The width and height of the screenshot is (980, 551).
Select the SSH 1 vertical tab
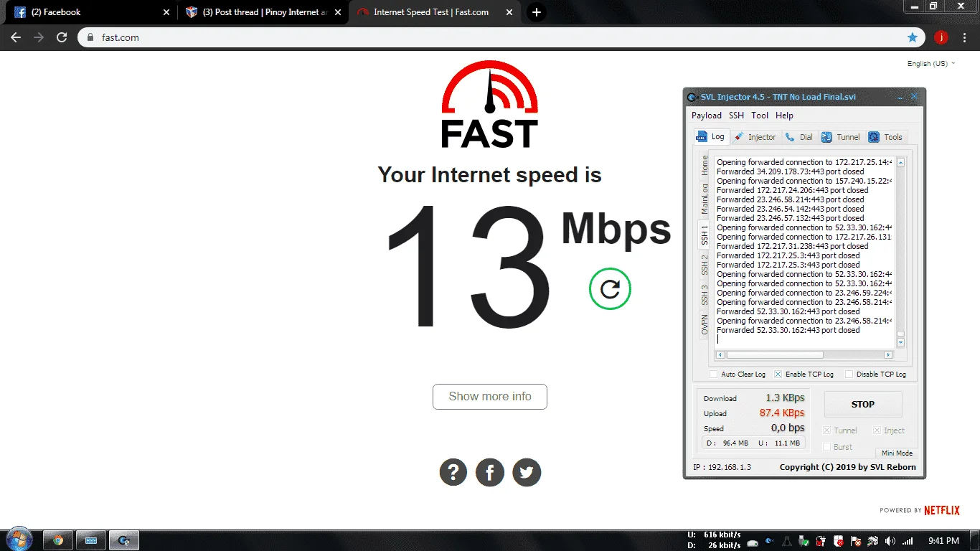pyautogui.click(x=705, y=233)
